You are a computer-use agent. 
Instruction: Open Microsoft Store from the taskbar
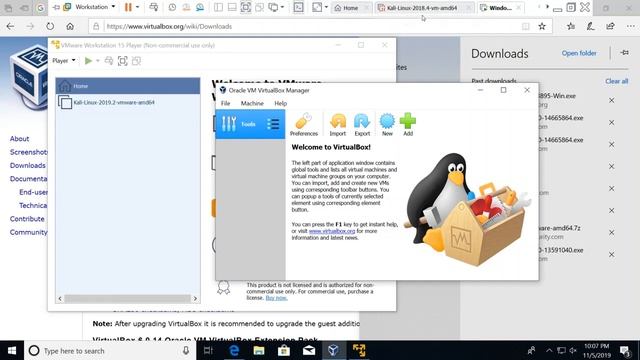click(x=284, y=351)
